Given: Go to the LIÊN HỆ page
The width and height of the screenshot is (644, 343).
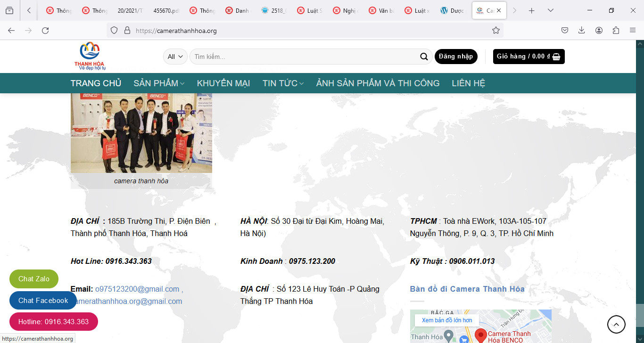Looking at the screenshot, I should coord(468,83).
